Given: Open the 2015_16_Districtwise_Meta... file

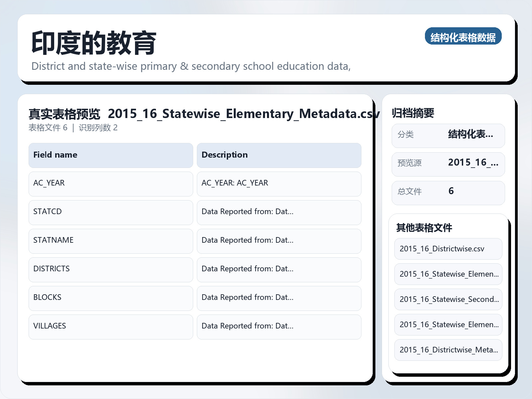Looking at the screenshot, I should click(448, 350).
